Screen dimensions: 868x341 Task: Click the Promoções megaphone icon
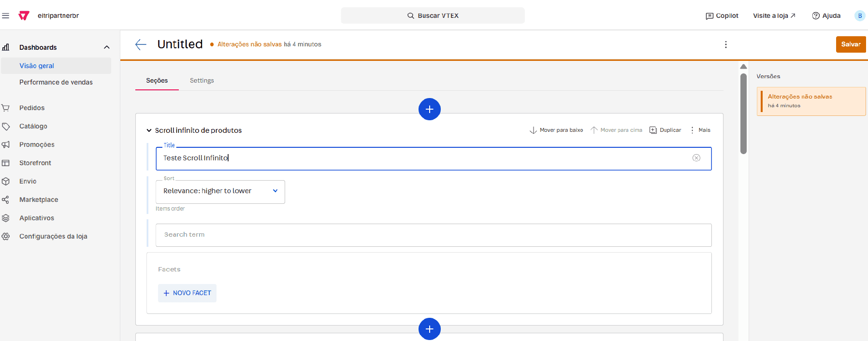tap(6, 144)
